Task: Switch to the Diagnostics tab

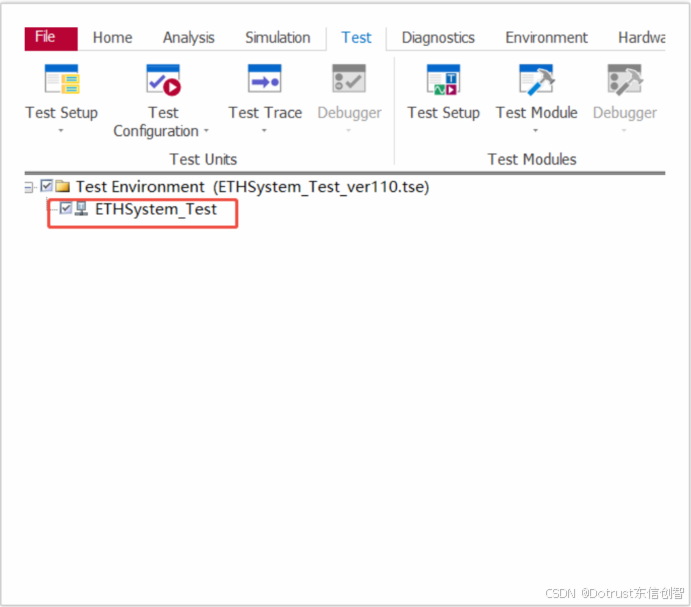Action: pos(438,38)
